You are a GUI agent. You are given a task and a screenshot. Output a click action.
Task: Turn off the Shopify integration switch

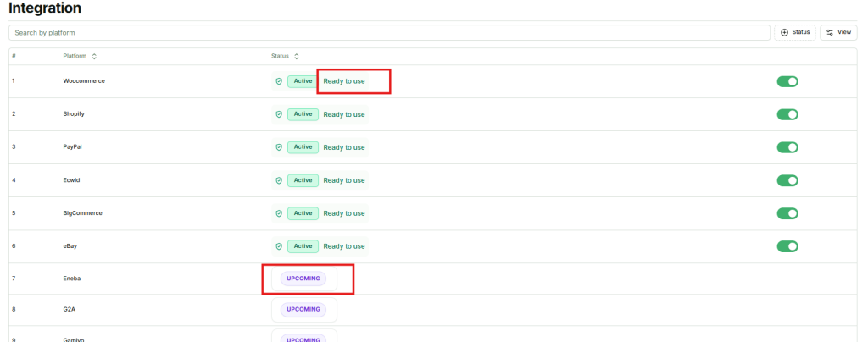787,114
